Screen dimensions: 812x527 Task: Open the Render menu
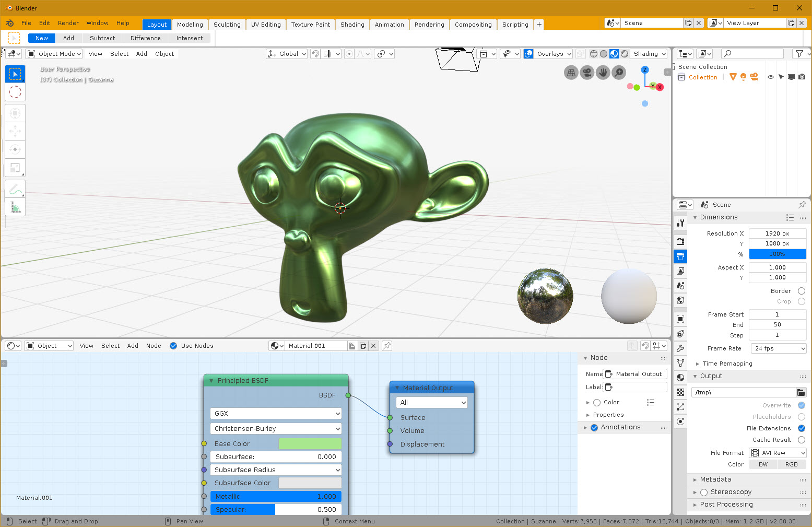(x=68, y=23)
